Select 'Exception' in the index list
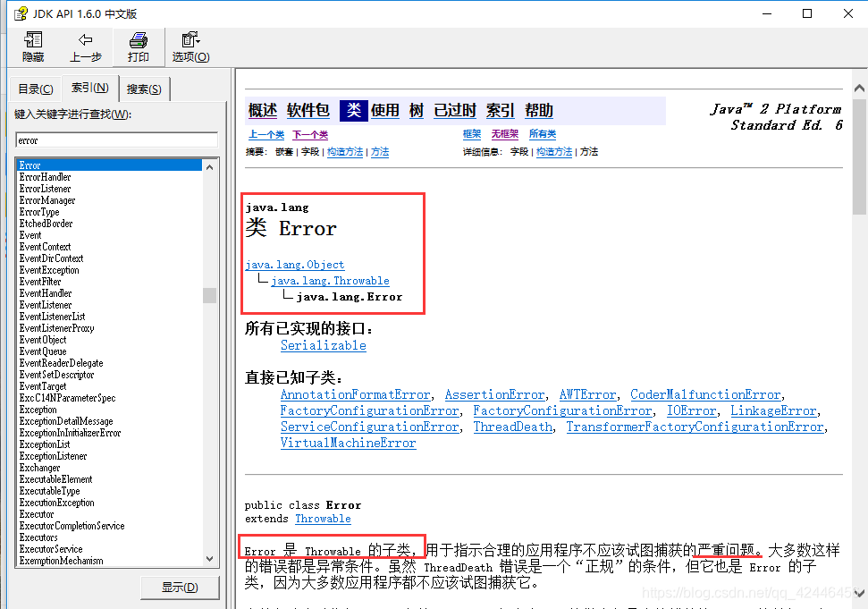The height and width of the screenshot is (609, 868). tap(38, 410)
